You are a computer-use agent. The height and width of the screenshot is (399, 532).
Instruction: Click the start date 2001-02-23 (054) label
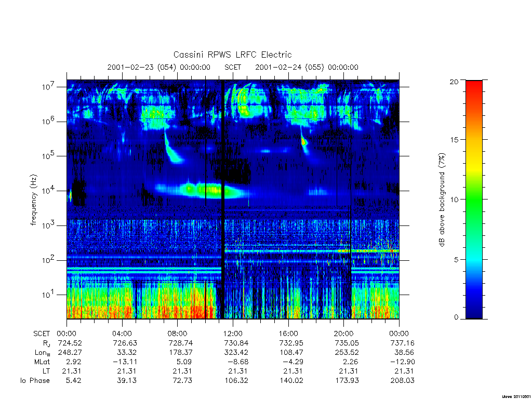[142, 67]
